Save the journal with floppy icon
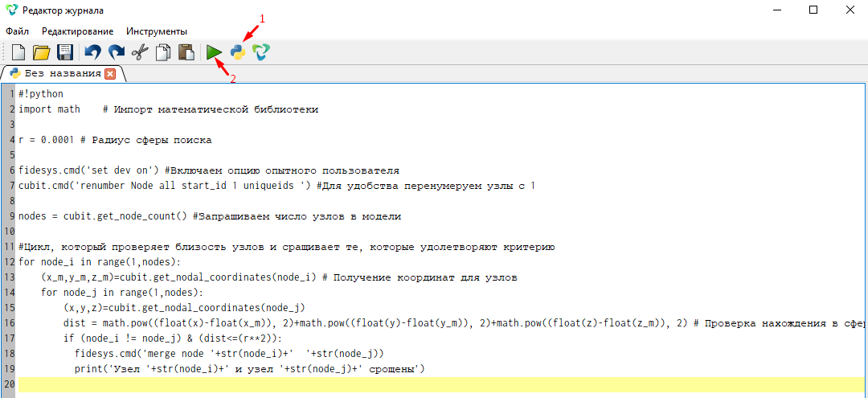Screen dimensions: 868x398 pyautogui.click(x=65, y=52)
